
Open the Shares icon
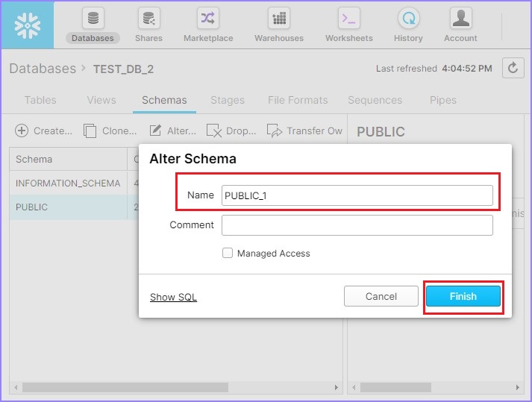[x=148, y=19]
